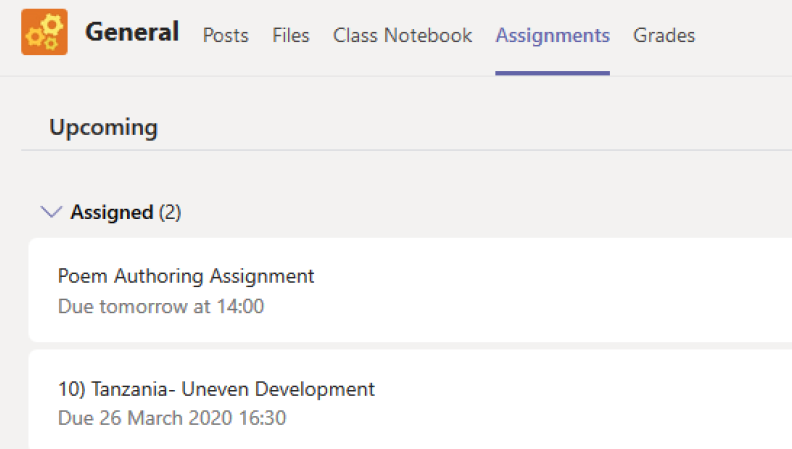Click the (2) count beside Assigned
This screenshot has width=792, height=449.
point(170,212)
